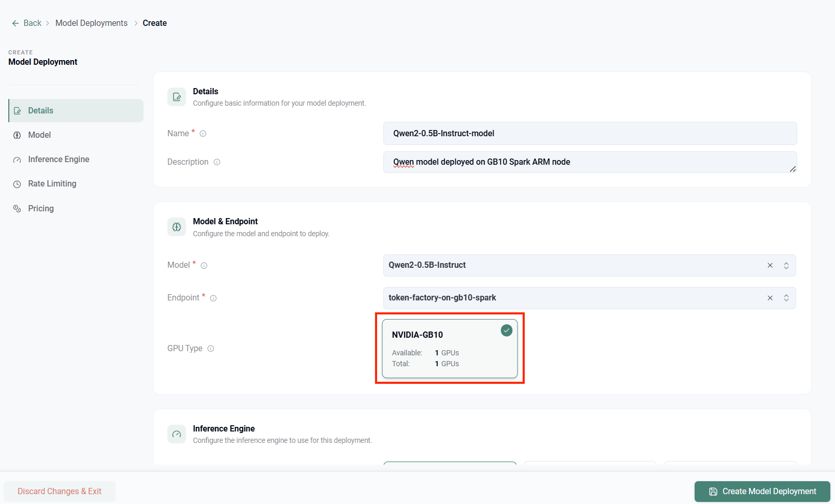This screenshot has height=504, width=835.
Task: Select Details in the sidebar
Action: (x=76, y=111)
